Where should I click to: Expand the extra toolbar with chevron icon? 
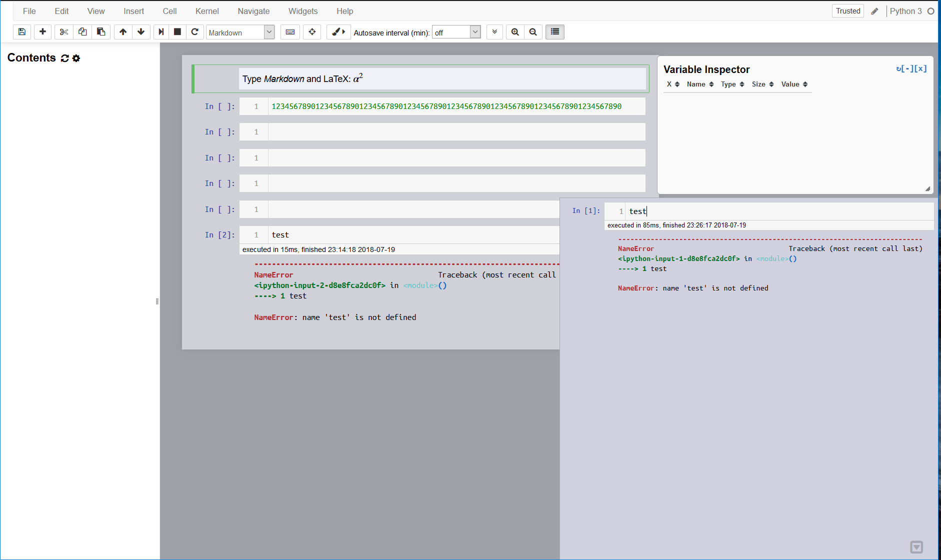(x=494, y=31)
